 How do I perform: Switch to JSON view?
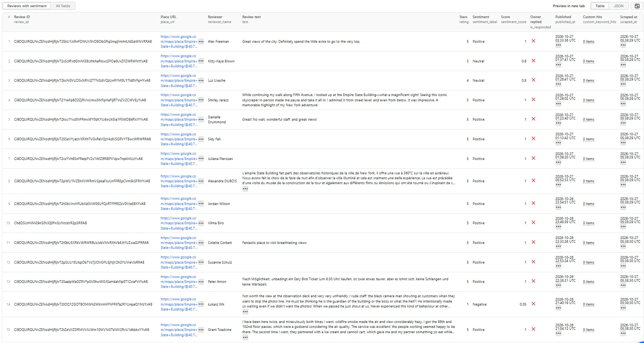[619, 6]
